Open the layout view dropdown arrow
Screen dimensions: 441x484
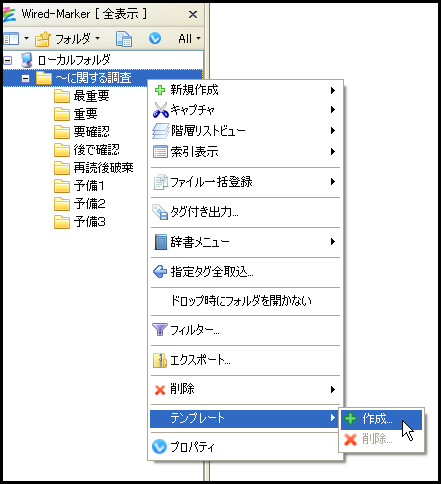[x=26, y=39]
